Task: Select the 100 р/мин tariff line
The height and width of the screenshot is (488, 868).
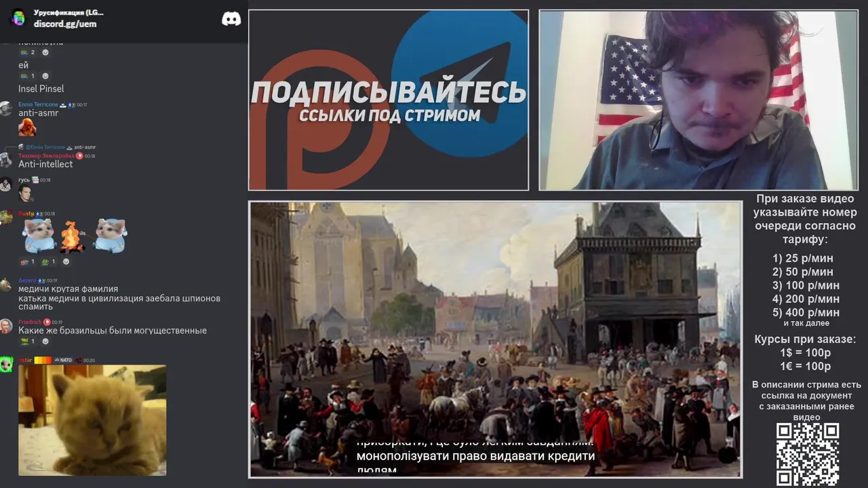Action: click(806, 285)
